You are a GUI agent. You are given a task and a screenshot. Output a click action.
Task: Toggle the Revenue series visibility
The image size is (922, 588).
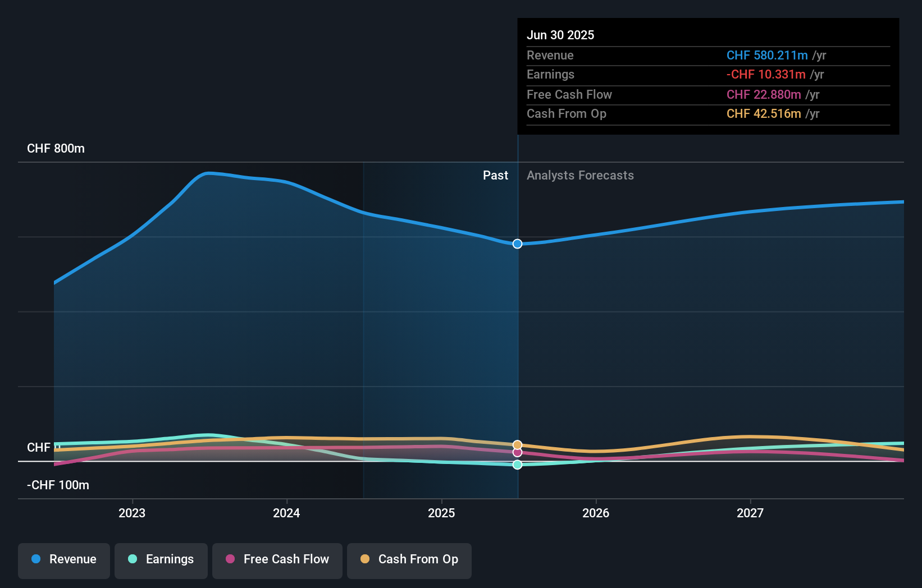click(63, 559)
